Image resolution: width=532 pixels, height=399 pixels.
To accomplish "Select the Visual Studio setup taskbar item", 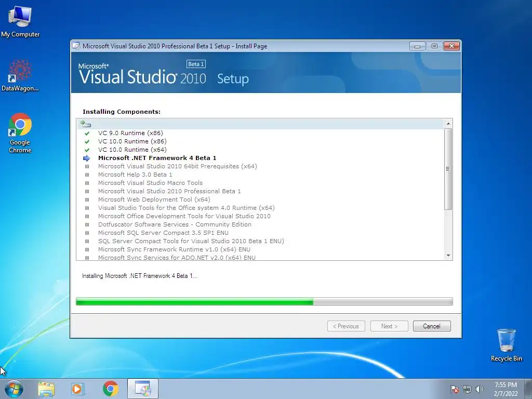I will (x=143, y=389).
